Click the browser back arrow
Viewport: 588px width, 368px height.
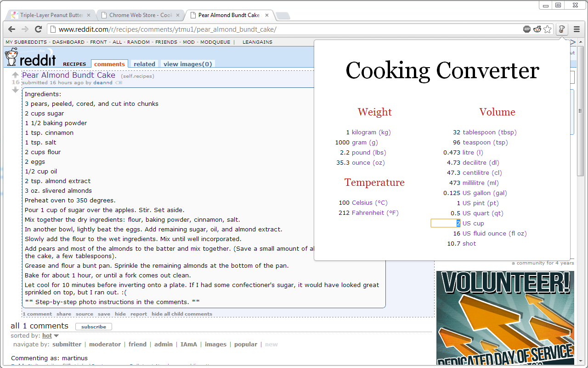12,29
